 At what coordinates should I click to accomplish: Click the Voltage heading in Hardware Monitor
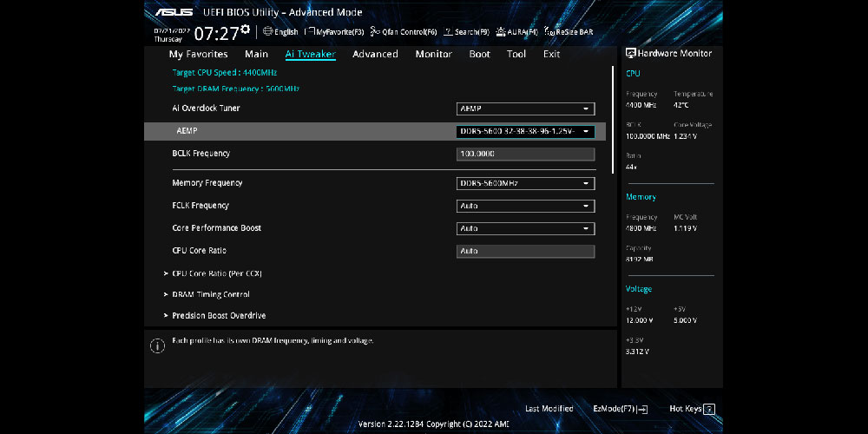[638, 289]
